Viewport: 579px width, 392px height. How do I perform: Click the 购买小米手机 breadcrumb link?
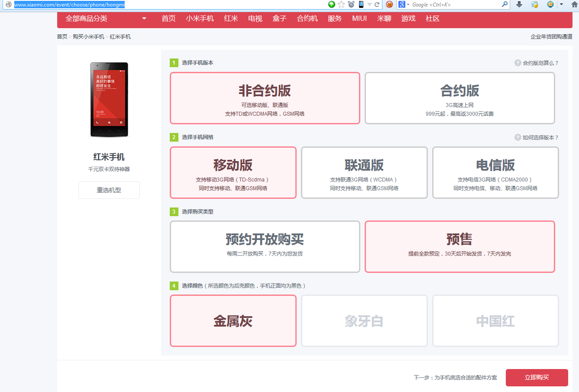pos(89,37)
